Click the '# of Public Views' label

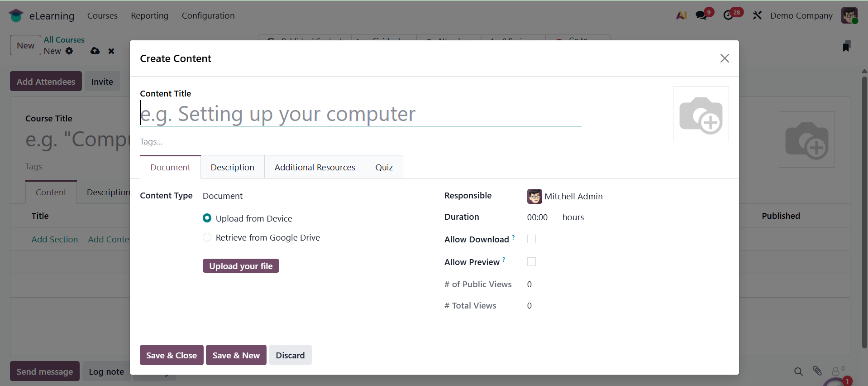(478, 284)
